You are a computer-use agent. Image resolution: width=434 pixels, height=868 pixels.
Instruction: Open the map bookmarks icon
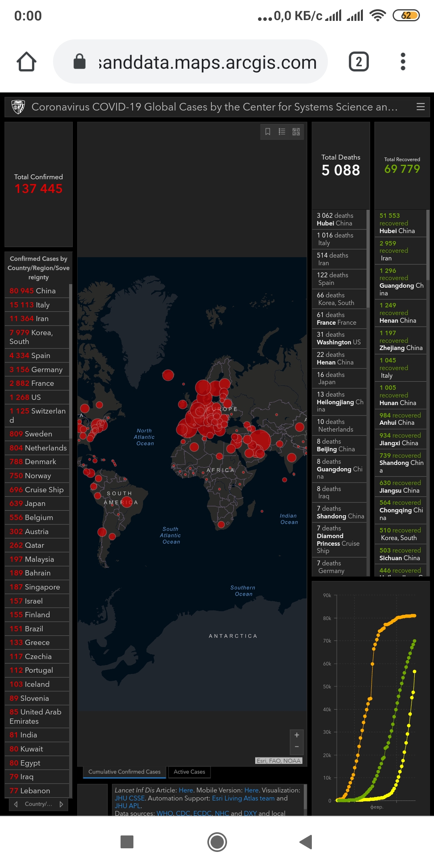[x=268, y=132]
